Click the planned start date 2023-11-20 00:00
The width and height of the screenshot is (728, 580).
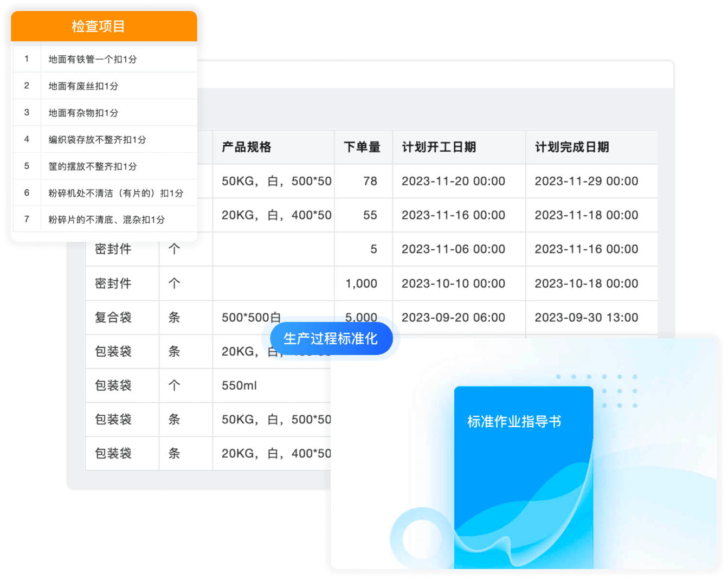tap(453, 181)
